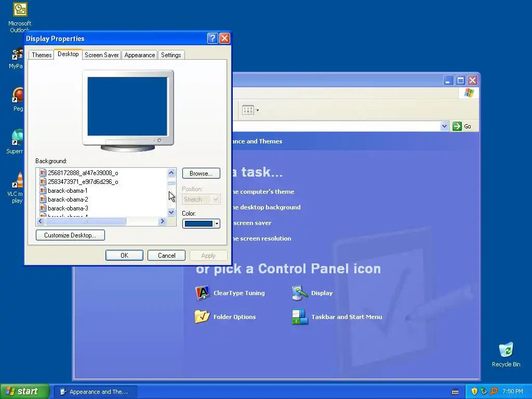Image resolution: width=532 pixels, height=399 pixels.
Task: Click the barack-obama-1 file icon
Action: coord(43,190)
